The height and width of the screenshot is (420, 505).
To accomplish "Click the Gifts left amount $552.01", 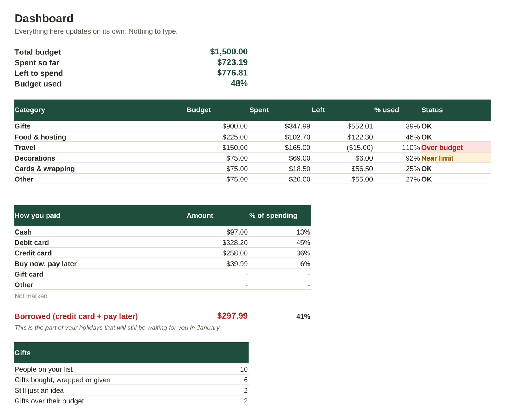I will click(x=360, y=126).
